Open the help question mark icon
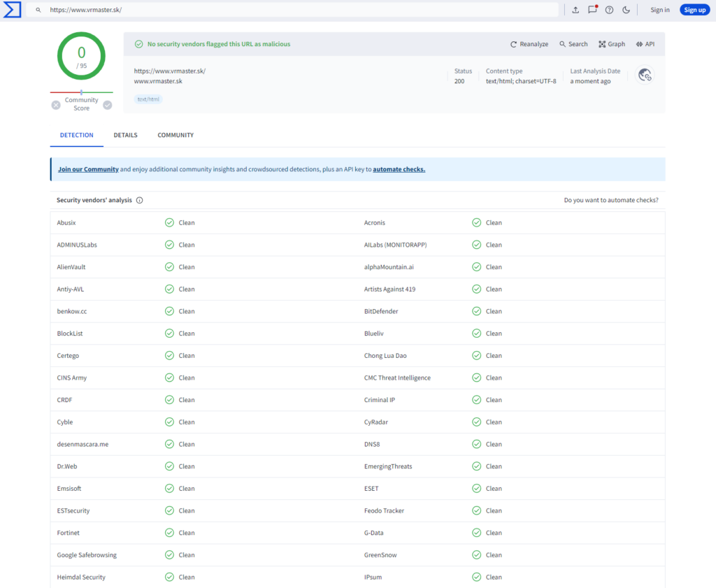Image resolution: width=716 pixels, height=588 pixels. [x=609, y=10]
